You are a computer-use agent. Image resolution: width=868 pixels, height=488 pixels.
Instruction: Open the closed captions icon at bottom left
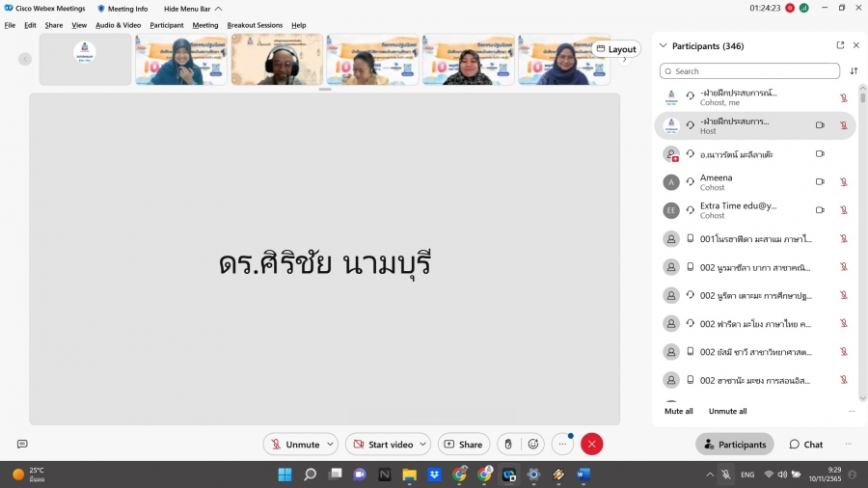click(x=22, y=444)
